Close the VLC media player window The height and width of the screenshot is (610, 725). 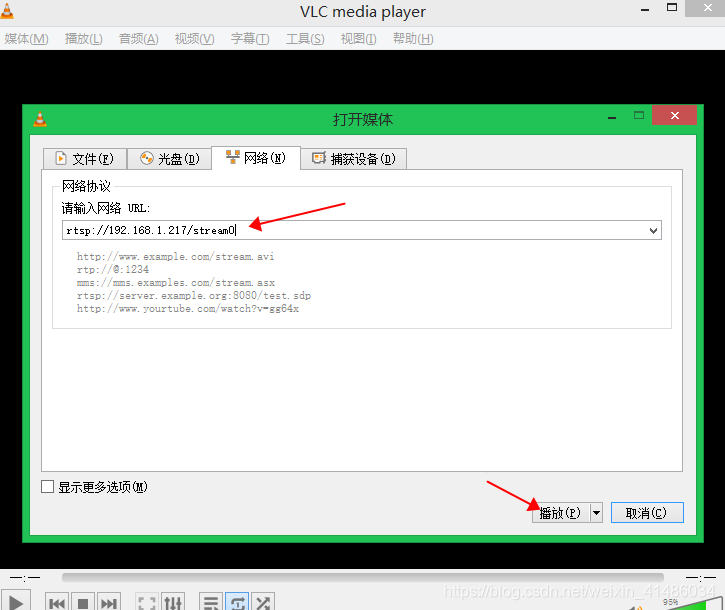pyautogui.click(x=707, y=8)
